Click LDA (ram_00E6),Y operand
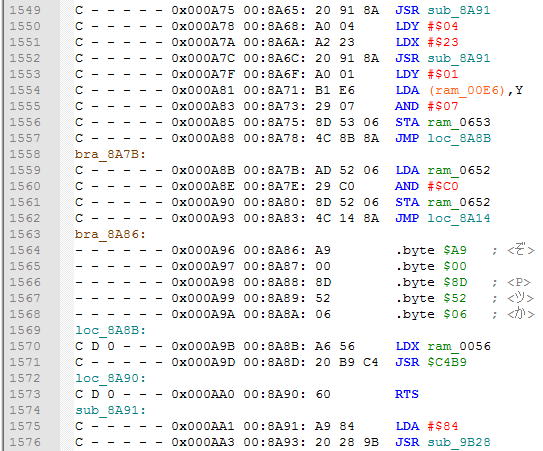Image resolution: width=543 pixels, height=451 pixels. (475, 90)
